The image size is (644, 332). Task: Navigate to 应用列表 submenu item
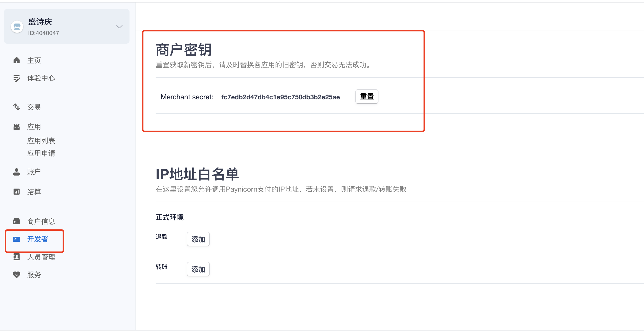pyautogui.click(x=41, y=141)
